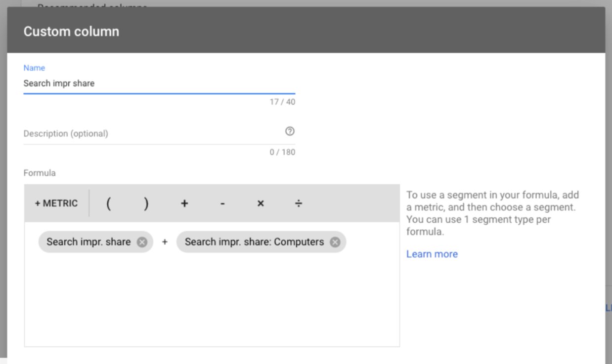Insert the multiplication operator into the formula

(260, 203)
